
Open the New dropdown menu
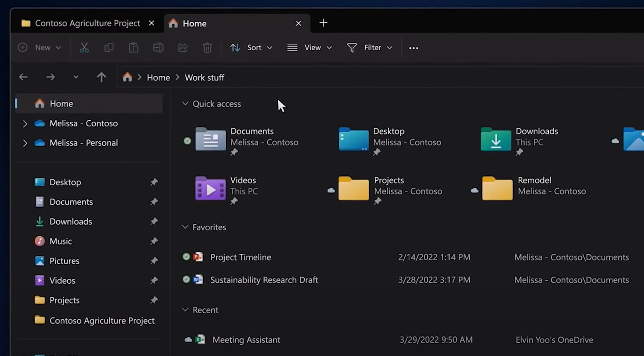pos(40,48)
